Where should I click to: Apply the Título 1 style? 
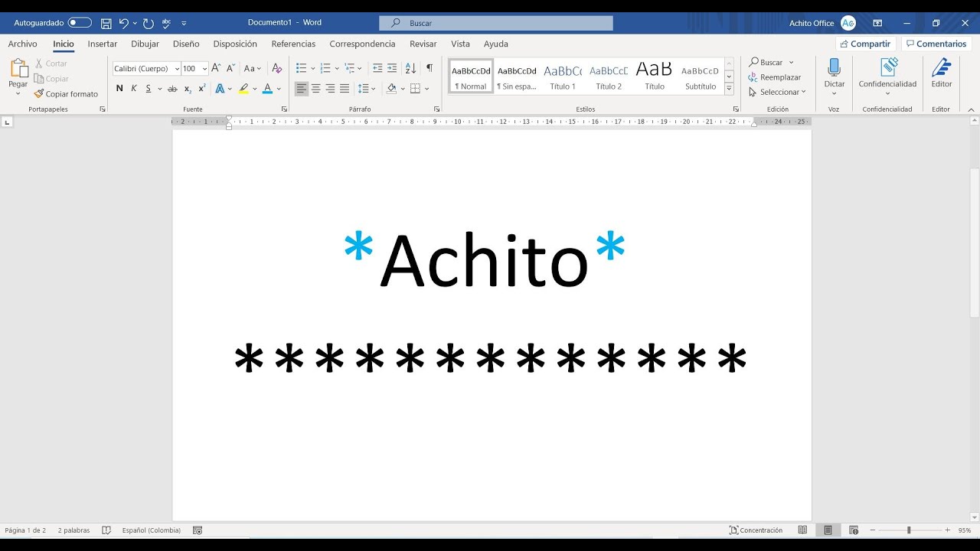pos(563,76)
